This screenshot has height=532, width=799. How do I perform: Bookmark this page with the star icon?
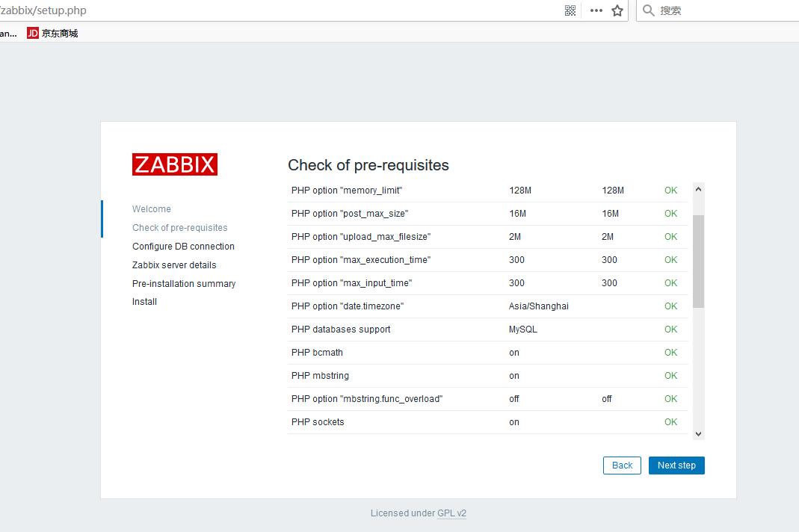coord(617,10)
